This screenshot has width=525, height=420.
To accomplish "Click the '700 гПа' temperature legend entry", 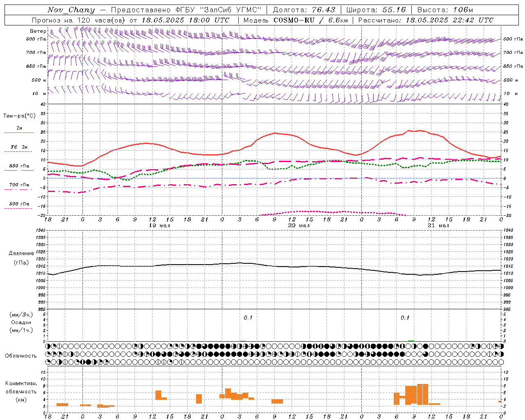I will pos(19,185).
